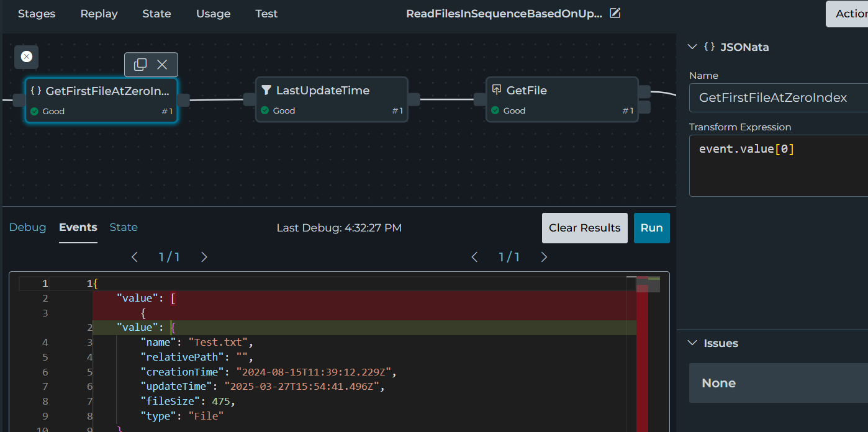Image resolution: width=868 pixels, height=432 pixels.
Task: Collapse the JSONata section chevron
Action: pos(693,47)
